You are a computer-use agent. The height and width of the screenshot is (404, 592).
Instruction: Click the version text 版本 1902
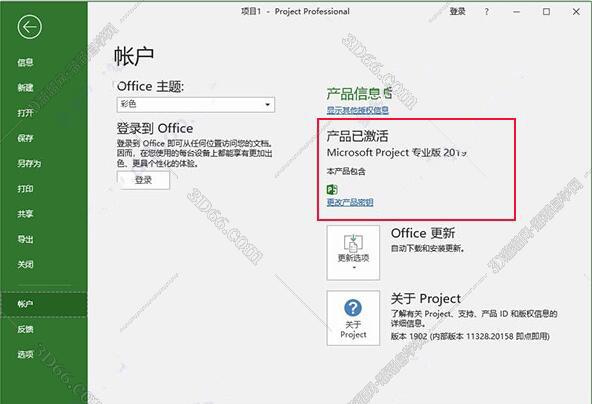coord(409,336)
